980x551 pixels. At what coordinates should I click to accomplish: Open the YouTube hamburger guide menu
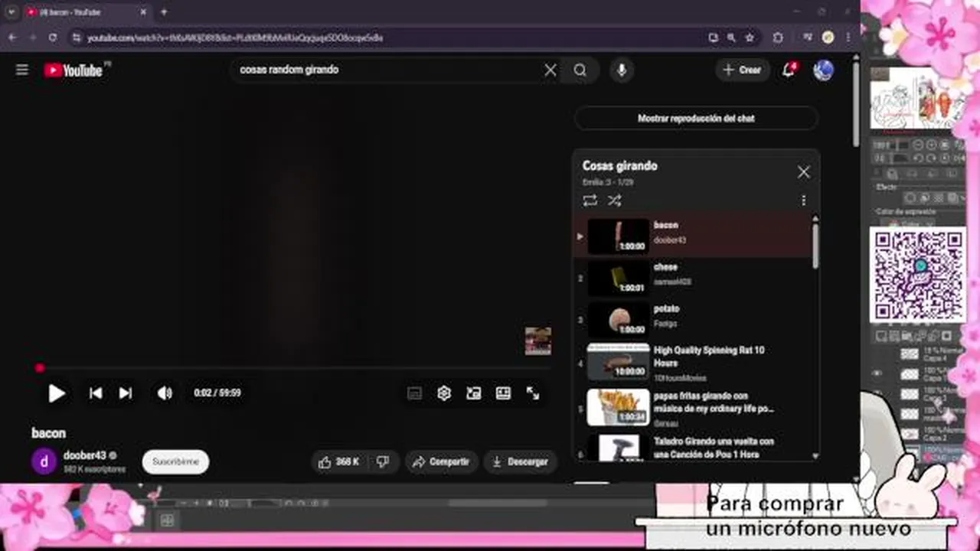click(22, 70)
